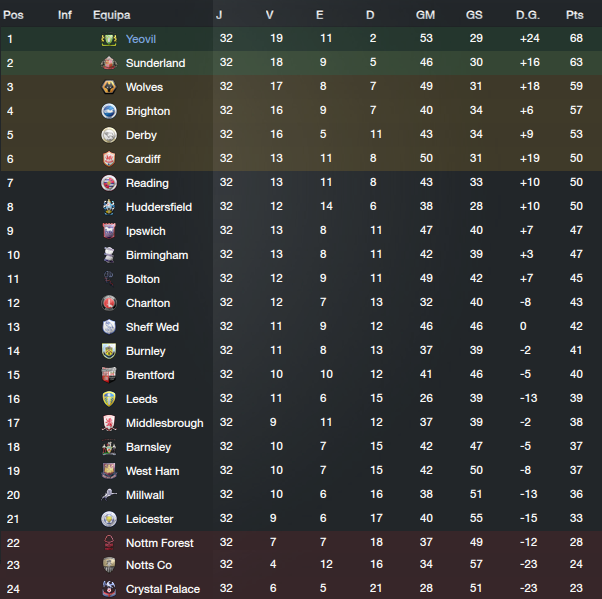Click the Leicester club crest icon
The width and height of the screenshot is (602, 599).
pos(109,519)
